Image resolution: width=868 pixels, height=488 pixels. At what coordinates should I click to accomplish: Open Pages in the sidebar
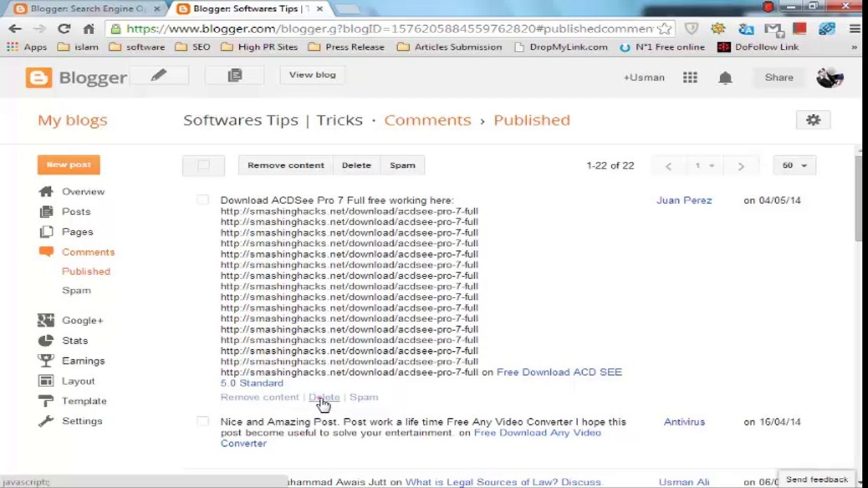click(x=77, y=232)
